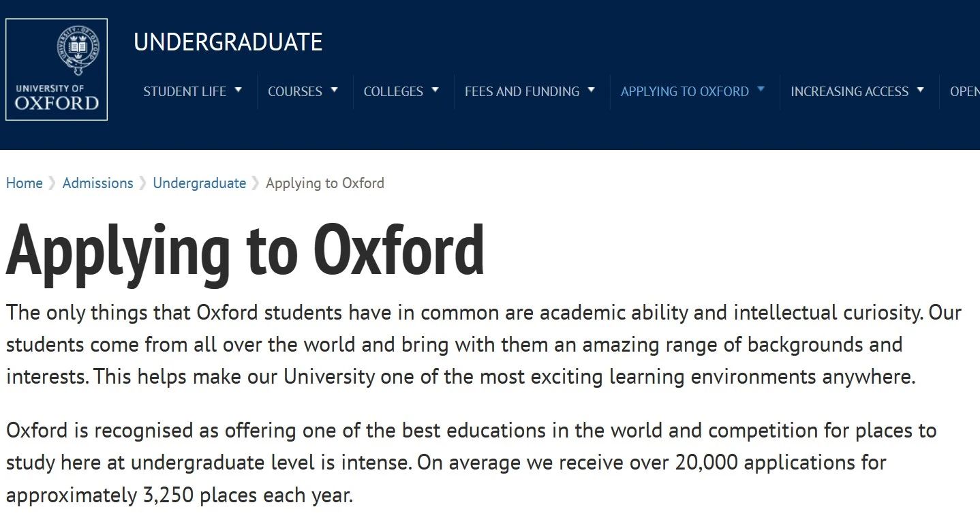Open the partially visible Open menu item
980x522 pixels.
click(965, 91)
